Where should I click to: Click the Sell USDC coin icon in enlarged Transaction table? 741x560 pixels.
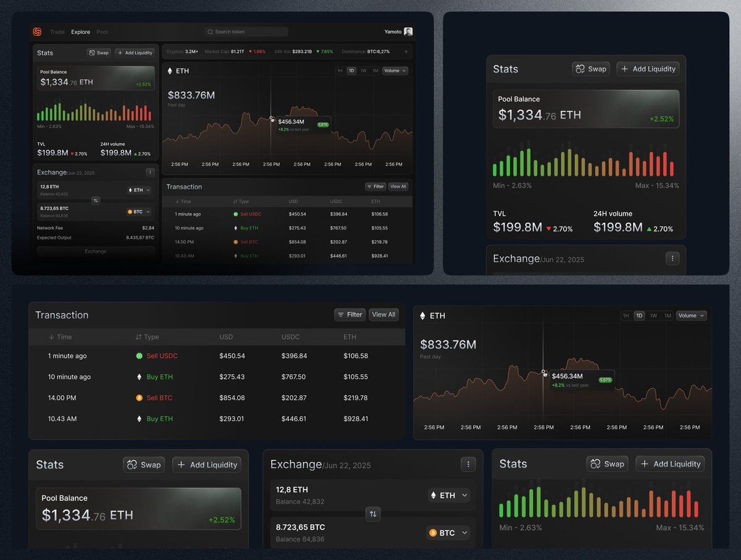pos(139,356)
